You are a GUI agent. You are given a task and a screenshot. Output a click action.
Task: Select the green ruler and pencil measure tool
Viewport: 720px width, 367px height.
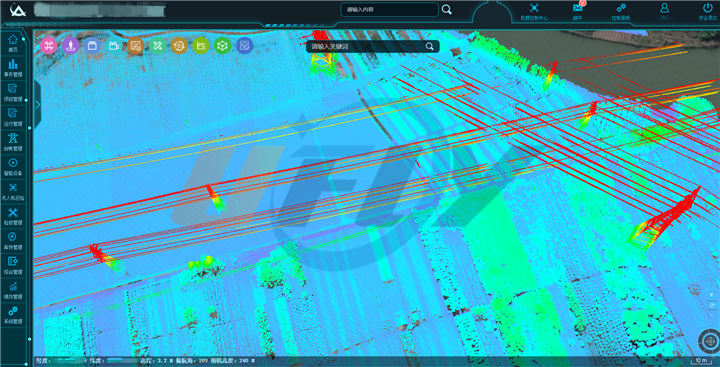click(158, 45)
